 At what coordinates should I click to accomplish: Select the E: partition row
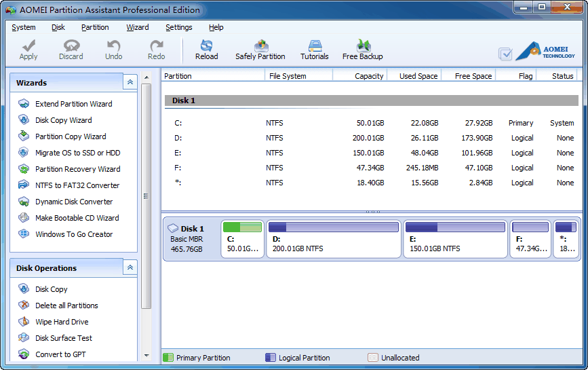click(x=372, y=153)
